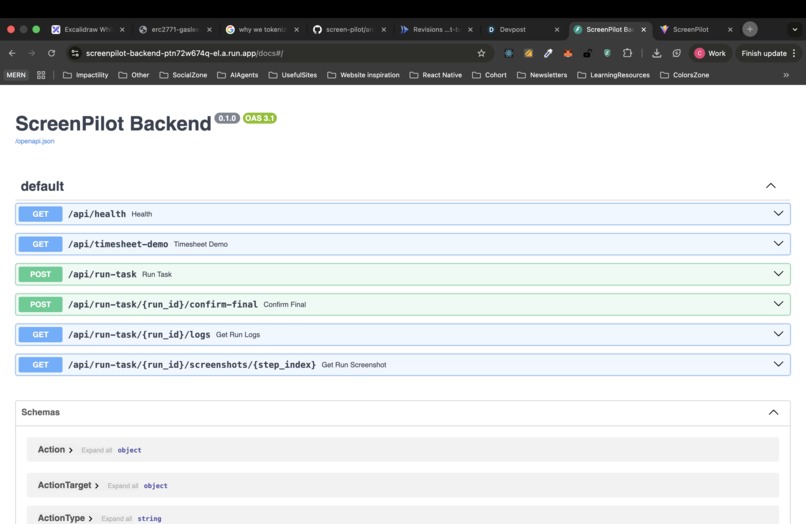Switch to erc2771-gasless tab
This screenshot has height=524, width=806.
[175, 29]
